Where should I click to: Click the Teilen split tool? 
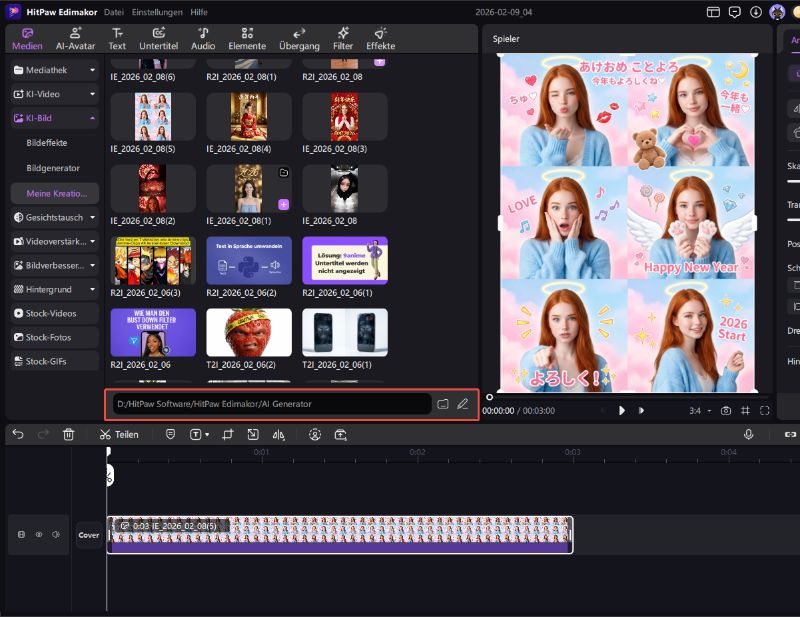coord(118,435)
